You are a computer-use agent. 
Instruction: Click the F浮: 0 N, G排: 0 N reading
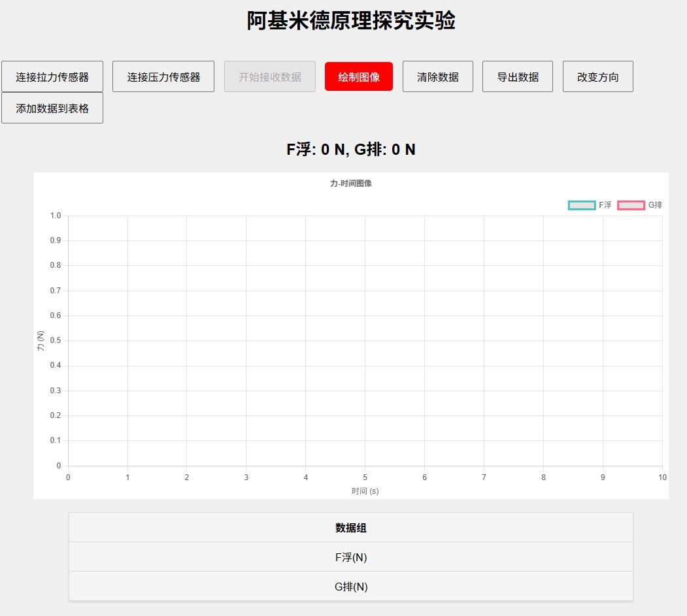click(x=350, y=150)
